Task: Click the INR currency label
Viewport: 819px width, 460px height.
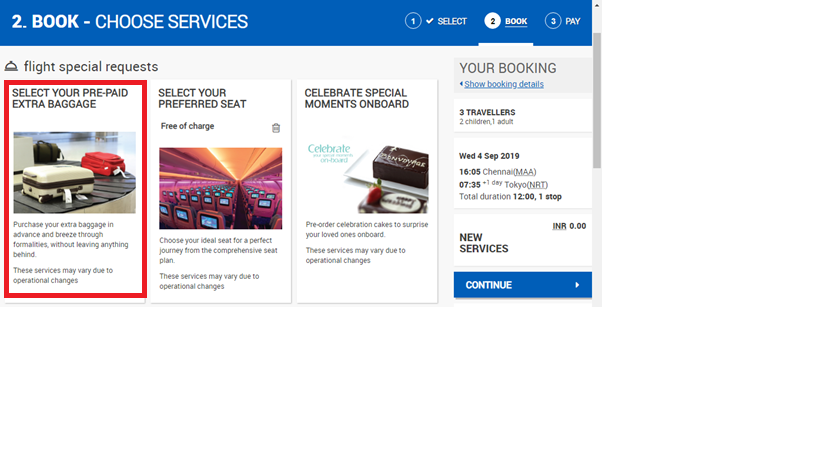Action: pos(560,226)
